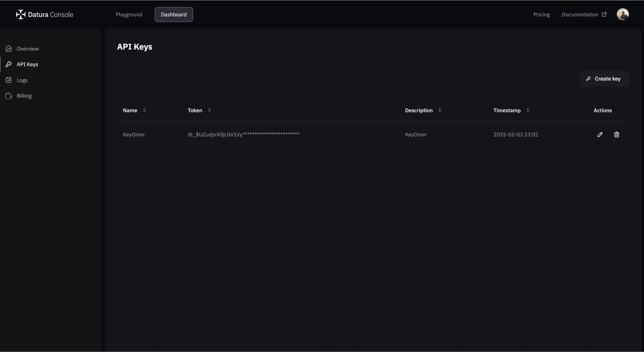Delete the KeyOmer key with trash icon
The height and width of the screenshot is (352, 644).
[616, 135]
